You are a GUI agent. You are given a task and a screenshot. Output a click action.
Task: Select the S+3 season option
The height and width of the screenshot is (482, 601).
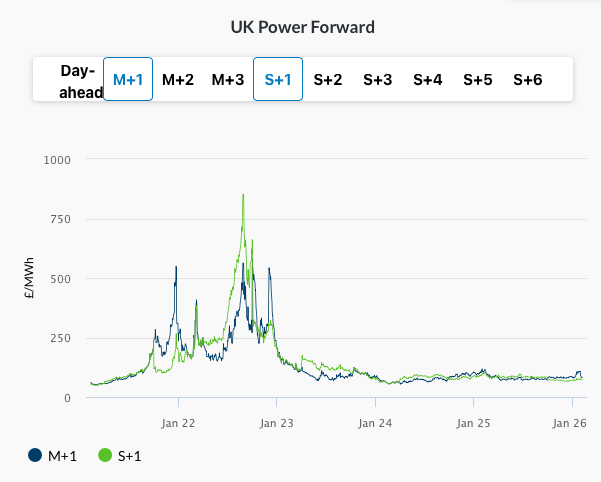[x=377, y=80]
